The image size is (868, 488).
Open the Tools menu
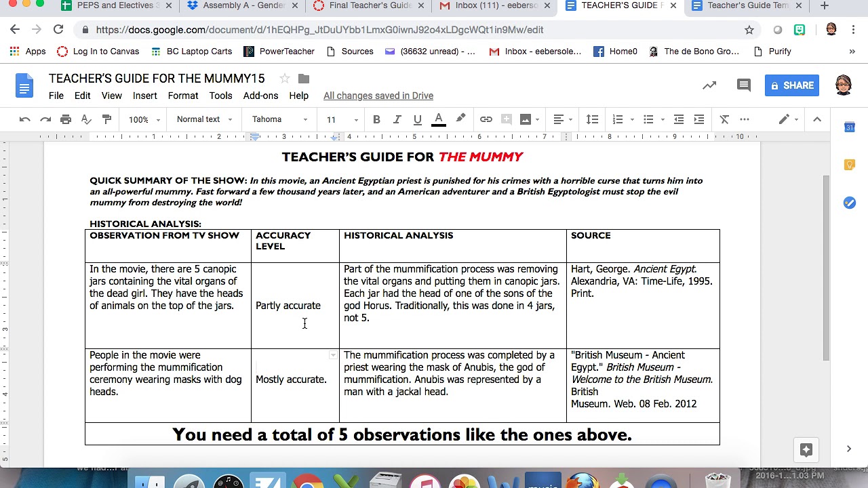click(x=220, y=96)
